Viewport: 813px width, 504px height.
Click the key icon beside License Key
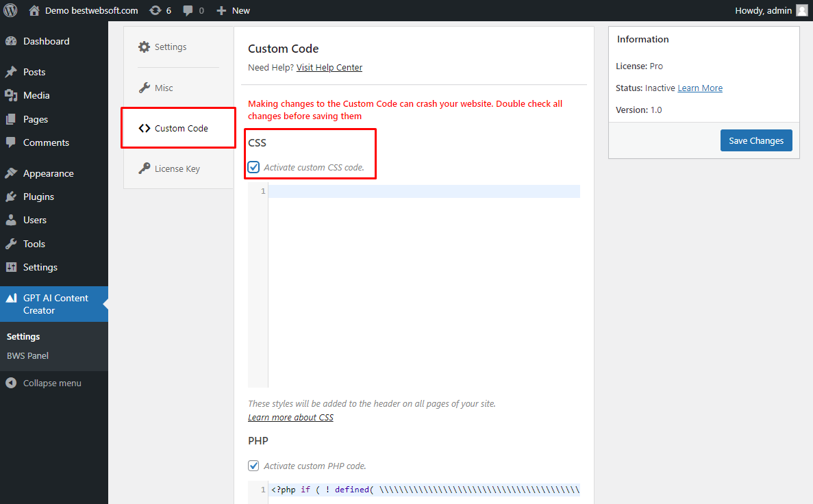[x=144, y=168]
